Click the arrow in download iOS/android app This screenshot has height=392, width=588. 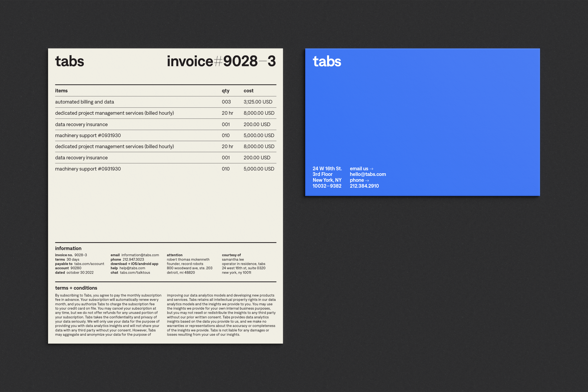pyautogui.click(x=129, y=264)
